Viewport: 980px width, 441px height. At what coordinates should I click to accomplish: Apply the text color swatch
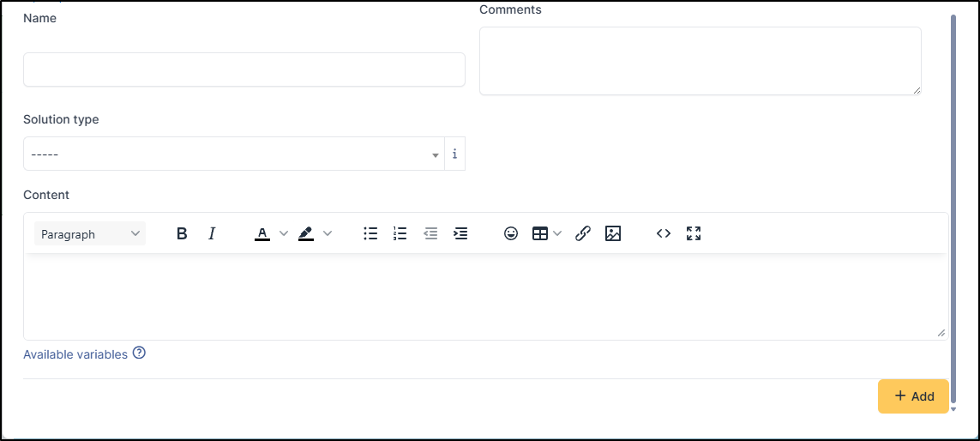pos(262,233)
